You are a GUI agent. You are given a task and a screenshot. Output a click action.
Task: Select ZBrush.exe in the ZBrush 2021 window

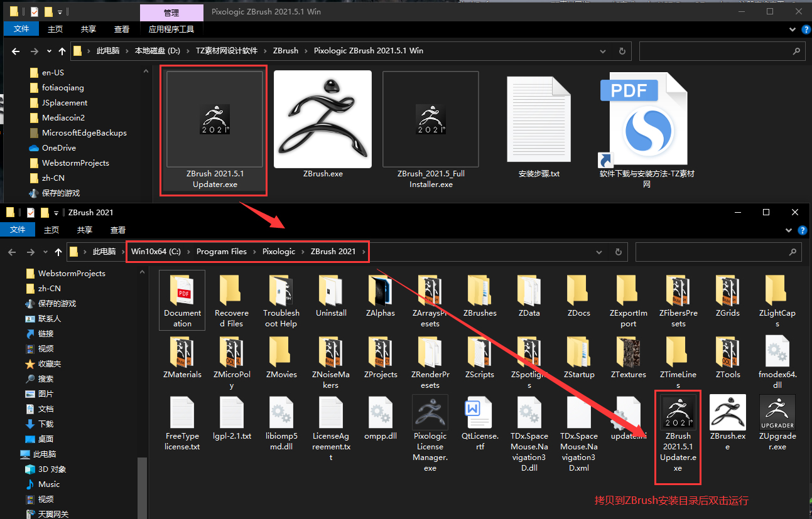(727, 424)
